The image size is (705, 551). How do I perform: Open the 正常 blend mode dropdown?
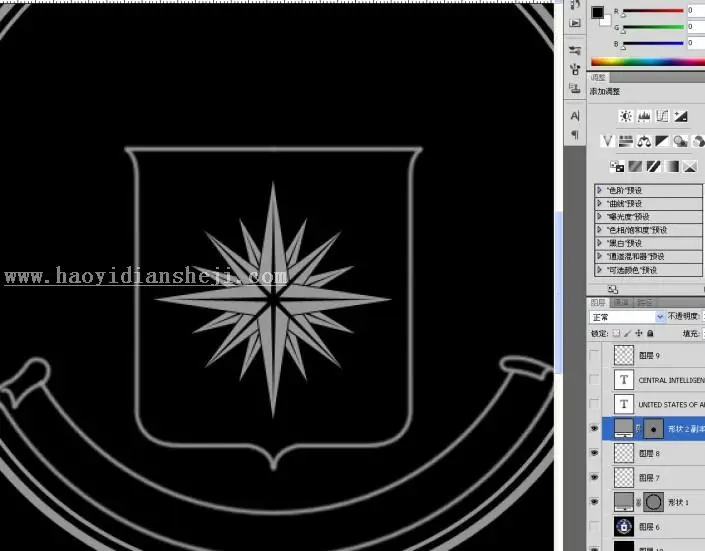[x=627, y=317]
